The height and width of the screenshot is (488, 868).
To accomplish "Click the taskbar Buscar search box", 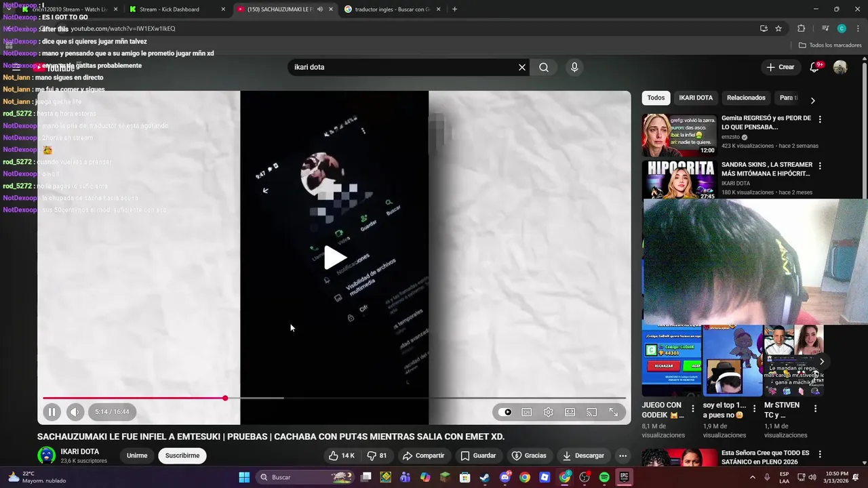I will [x=307, y=477].
